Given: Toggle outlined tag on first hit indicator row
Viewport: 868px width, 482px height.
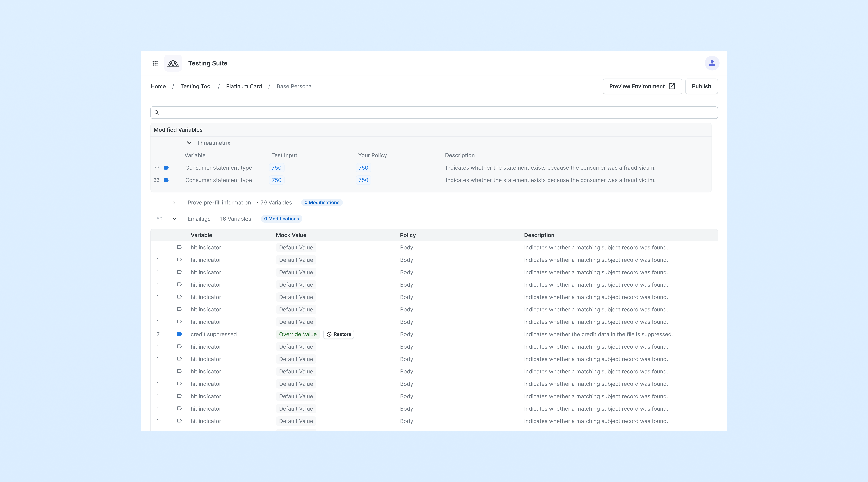Looking at the screenshot, I should pyautogui.click(x=179, y=247).
